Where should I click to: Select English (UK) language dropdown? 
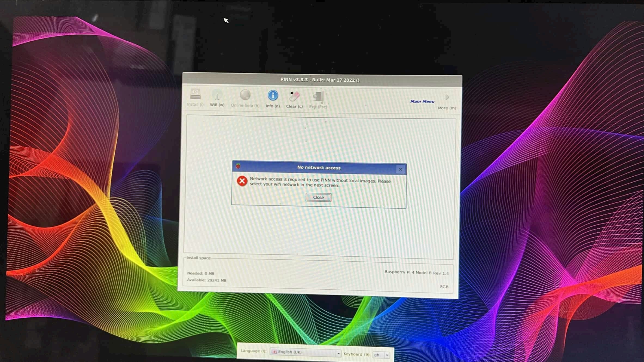click(305, 351)
